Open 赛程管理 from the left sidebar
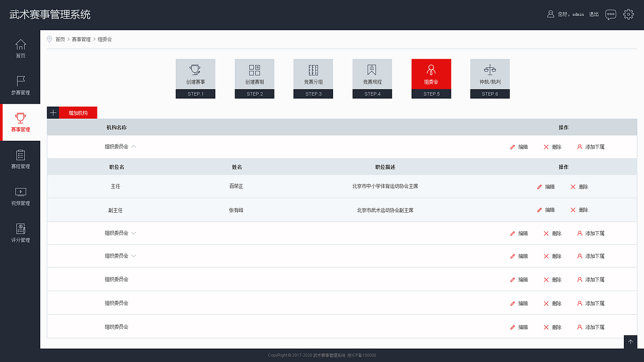Viewport: 644px width, 362px height. pyautogui.click(x=20, y=158)
